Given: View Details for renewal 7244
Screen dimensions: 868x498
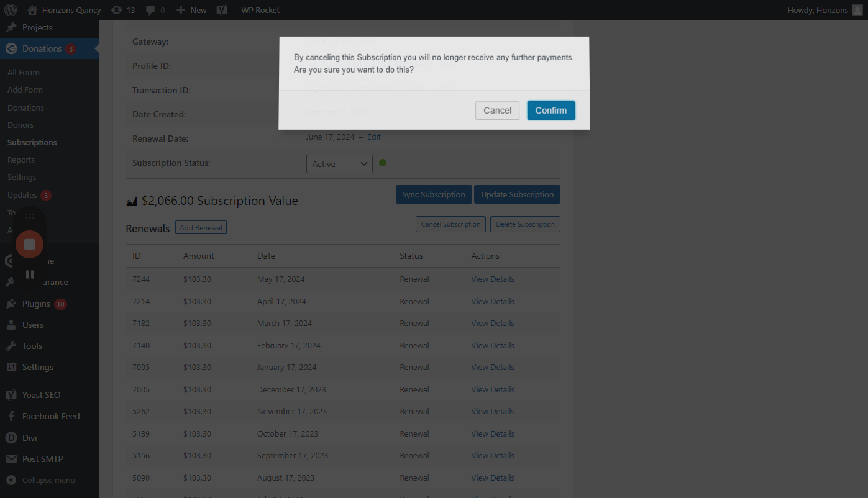Looking at the screenshot, I should pyautogui.click(x=493, y=279).
